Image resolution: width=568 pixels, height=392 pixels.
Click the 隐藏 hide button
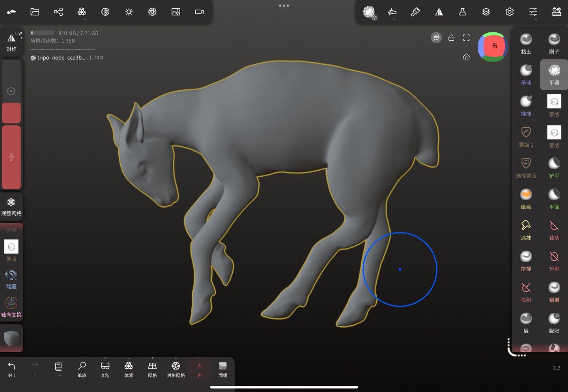coord(11,279)
